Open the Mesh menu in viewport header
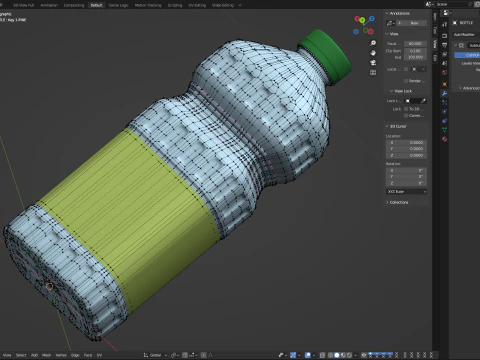480x360 pixels. [x=46, y=355]
